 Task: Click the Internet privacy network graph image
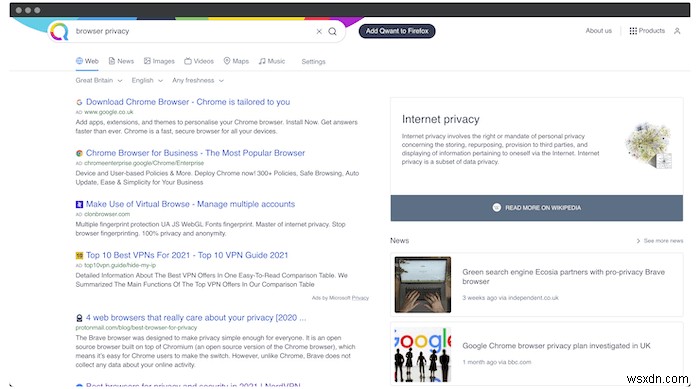[x=649, y=146]
